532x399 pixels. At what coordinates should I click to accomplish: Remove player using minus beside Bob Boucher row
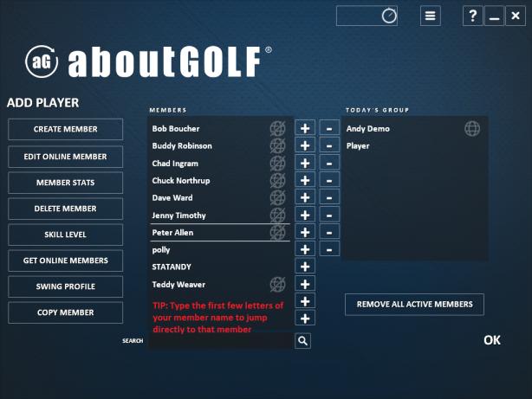[329, 128]
